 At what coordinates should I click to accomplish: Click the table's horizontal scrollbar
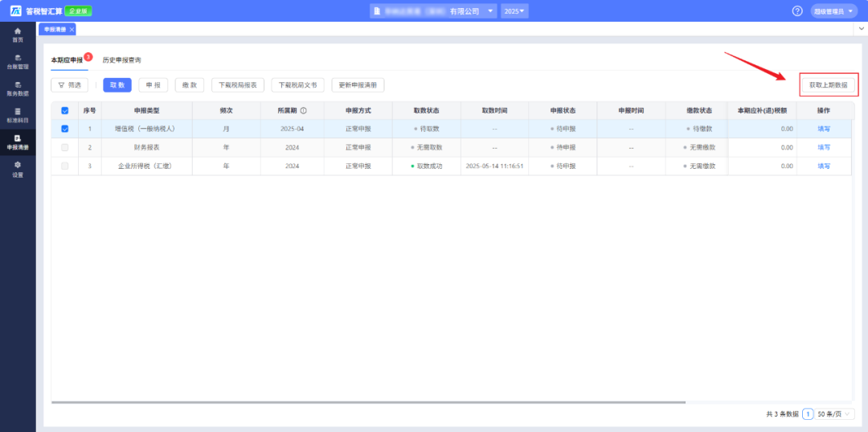(x=368, y=401)
